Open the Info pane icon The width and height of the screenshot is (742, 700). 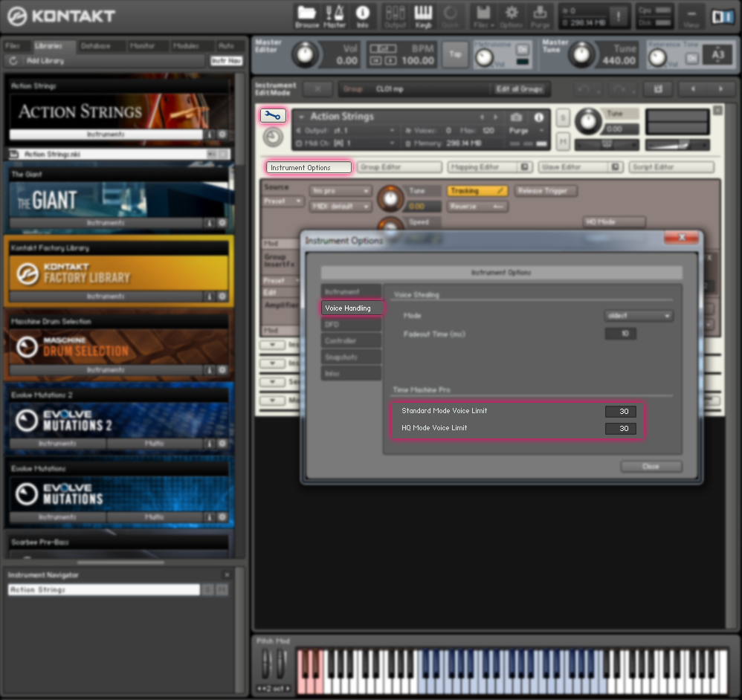(x=363, y=16)
